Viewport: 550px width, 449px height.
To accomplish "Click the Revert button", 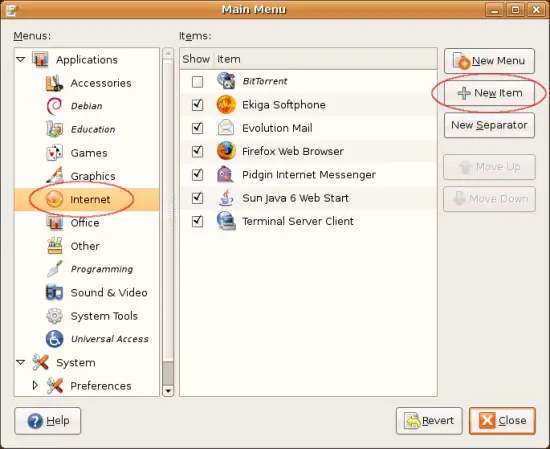I will 429,421.
